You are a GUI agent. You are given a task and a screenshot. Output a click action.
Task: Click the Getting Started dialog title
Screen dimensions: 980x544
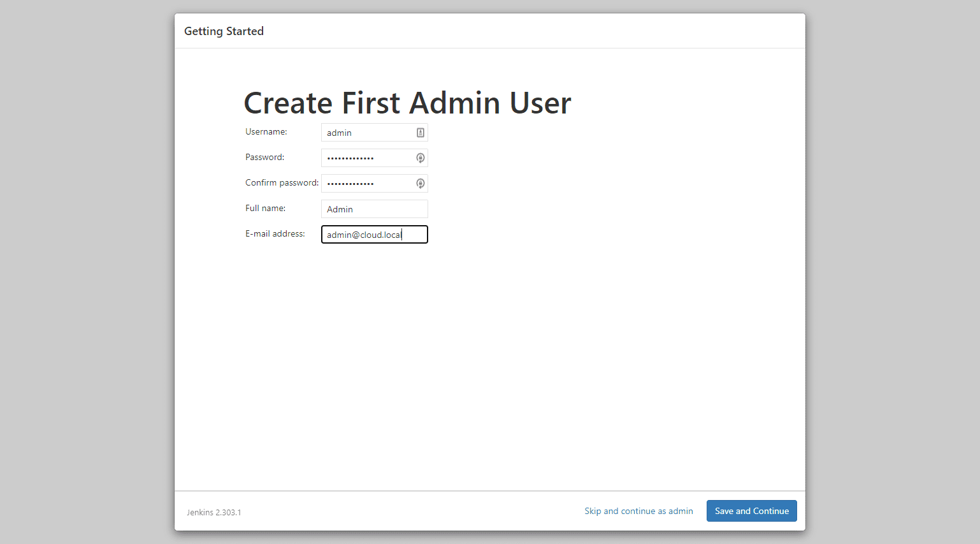pyautogui.click(x=224, y=31)
